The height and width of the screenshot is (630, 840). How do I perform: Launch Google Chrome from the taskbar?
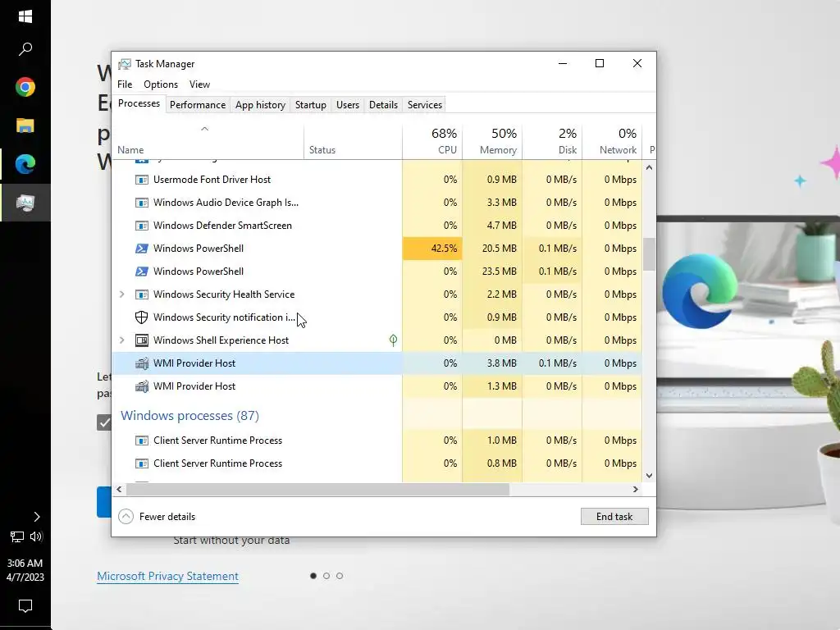tap(25, 87)
